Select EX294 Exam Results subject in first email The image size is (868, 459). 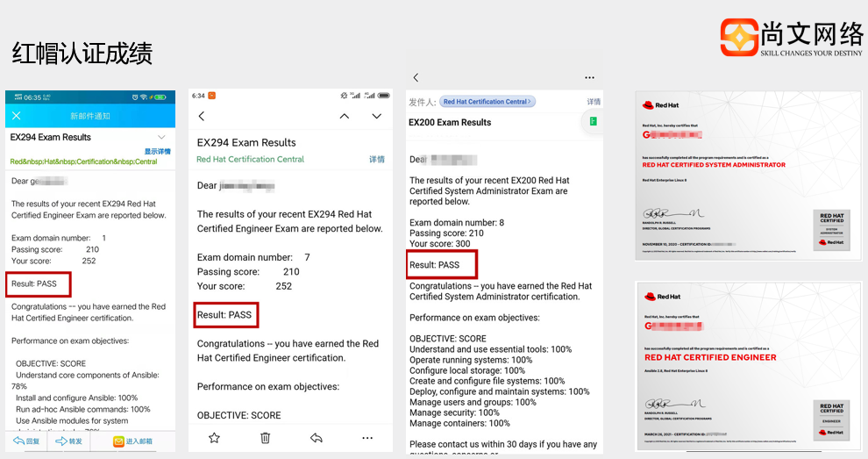(x=50, y=137)
